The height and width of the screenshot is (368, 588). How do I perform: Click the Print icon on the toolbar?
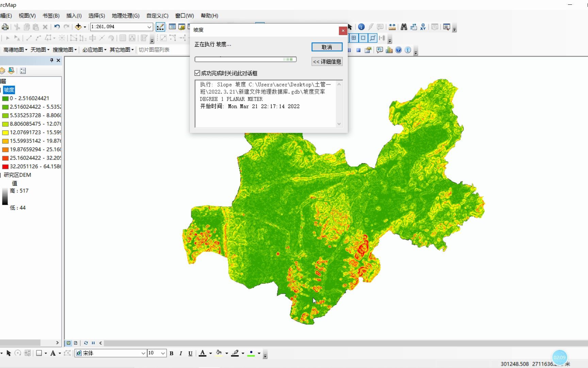[5, 27]
